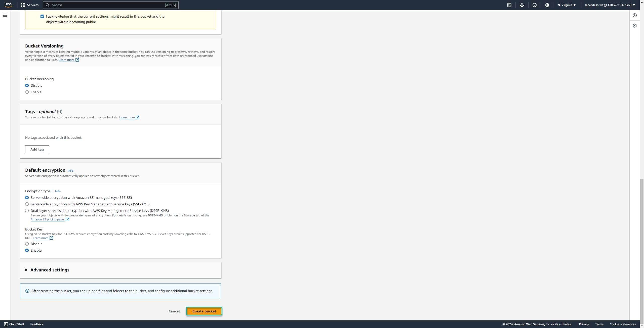Select Enable for Bucket Key

[27, 250]
